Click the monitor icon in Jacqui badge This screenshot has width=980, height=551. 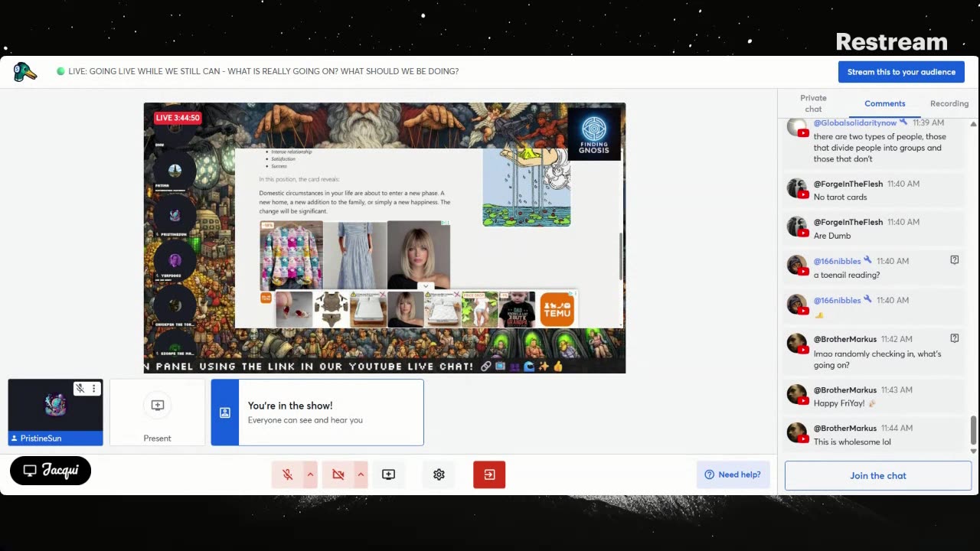pos(30,471)
